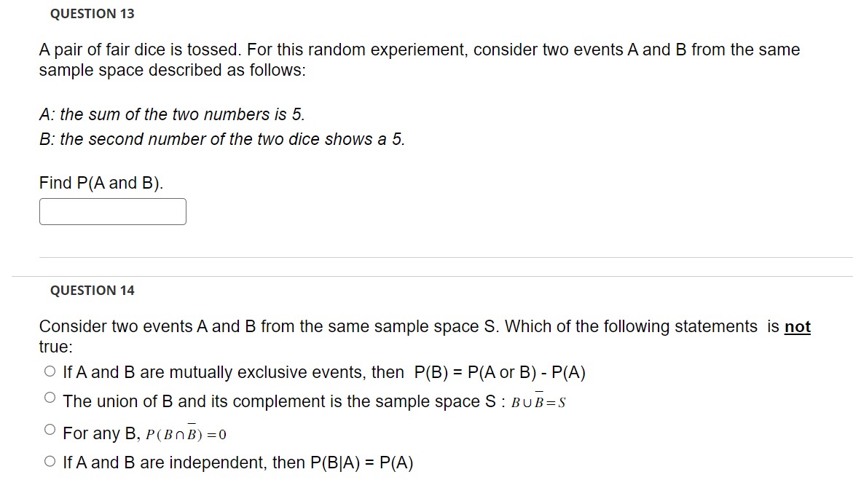Click inside the empty text box below Find P(A and B)
Viewport: 853px width, 504px height.
click(112, 211)
